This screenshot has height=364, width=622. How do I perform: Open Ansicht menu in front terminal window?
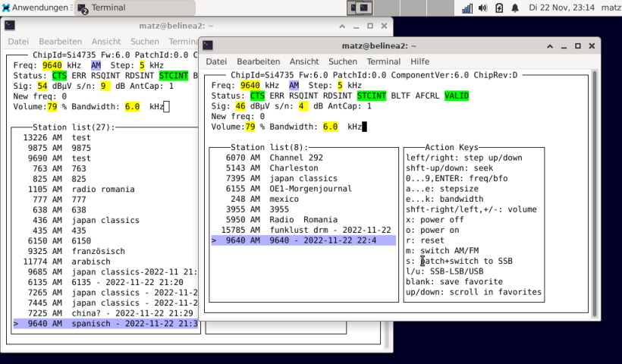click(x=304, y=61)
